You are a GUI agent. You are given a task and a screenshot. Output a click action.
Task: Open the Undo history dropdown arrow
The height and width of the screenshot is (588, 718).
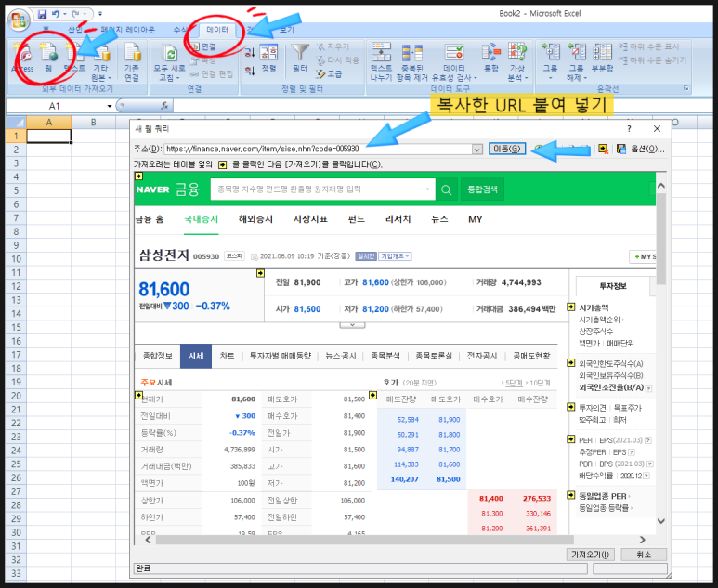point(64,14)
